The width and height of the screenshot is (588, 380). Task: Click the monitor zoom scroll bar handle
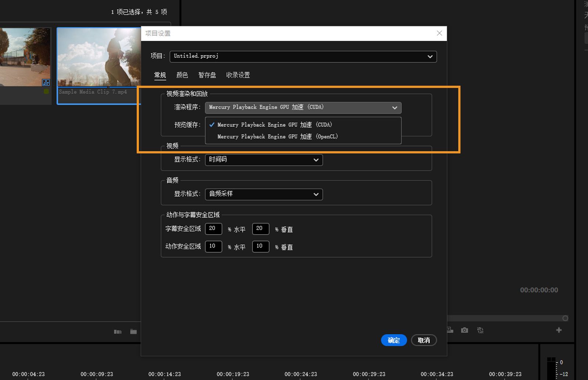pos(565,318)
